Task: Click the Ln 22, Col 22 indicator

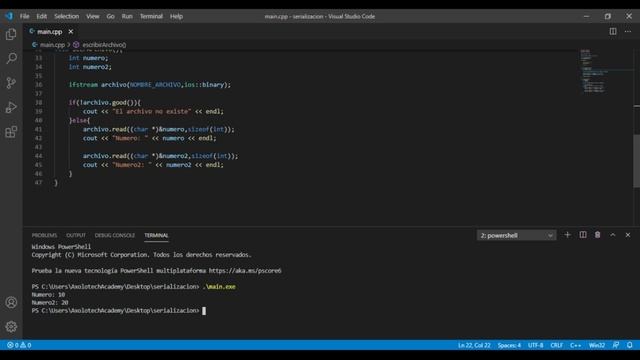Action: (x=474, y=345)
